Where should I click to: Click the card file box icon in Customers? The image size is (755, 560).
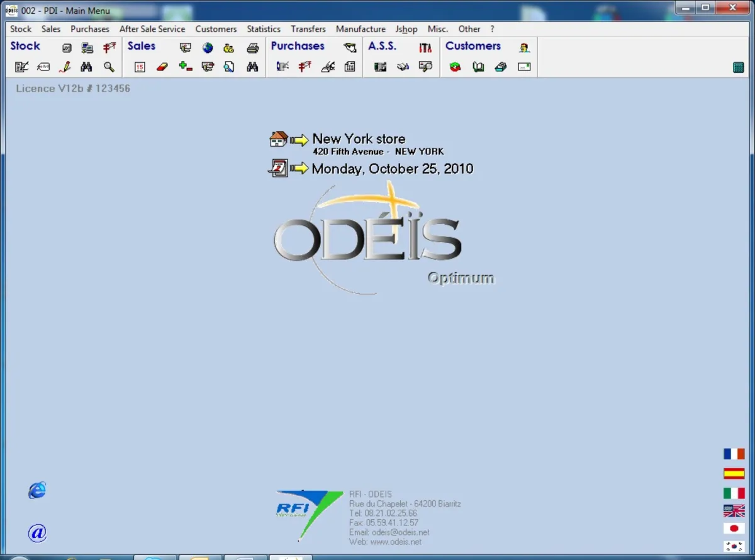pos(501,67)
